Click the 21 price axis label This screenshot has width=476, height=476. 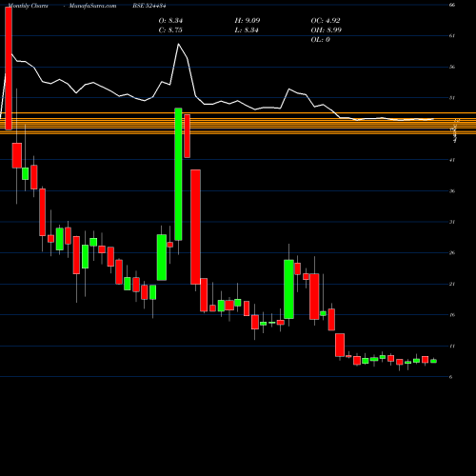(452, 284)
